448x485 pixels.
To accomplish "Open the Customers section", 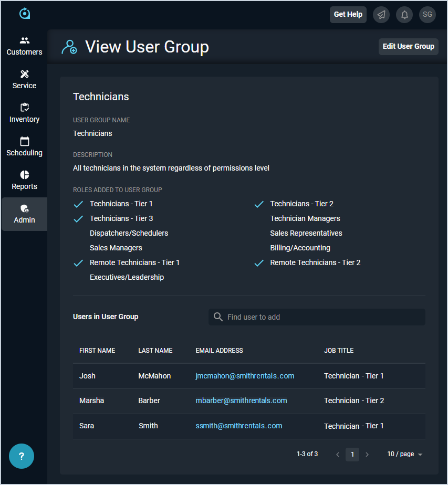I will (25, 46).
